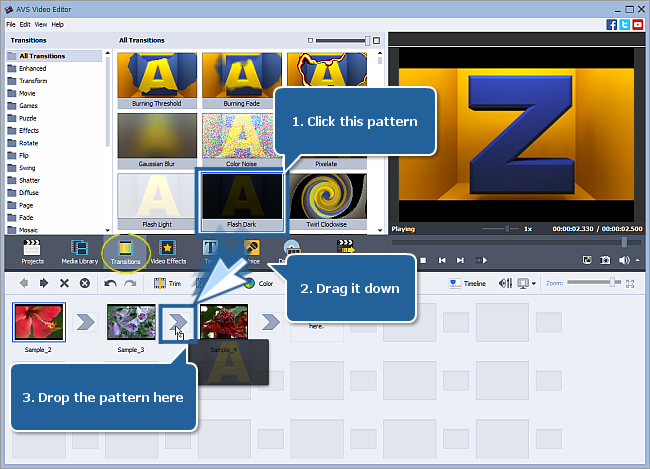
Task: Click the Produce film-strip icon
Action: 346,246
